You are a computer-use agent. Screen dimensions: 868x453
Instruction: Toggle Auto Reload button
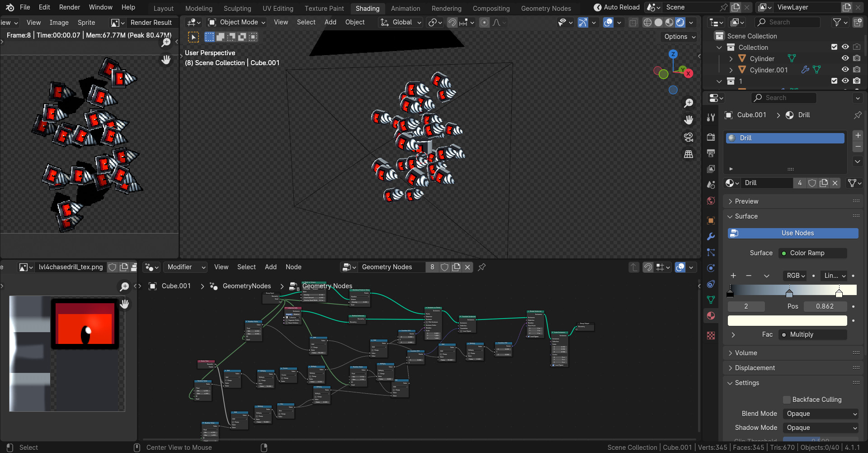616,7
